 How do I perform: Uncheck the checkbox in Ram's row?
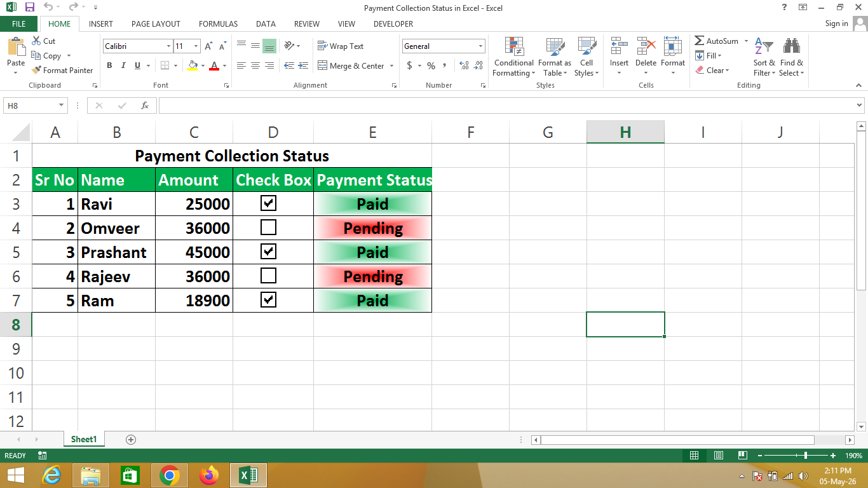tap(269, 299)
